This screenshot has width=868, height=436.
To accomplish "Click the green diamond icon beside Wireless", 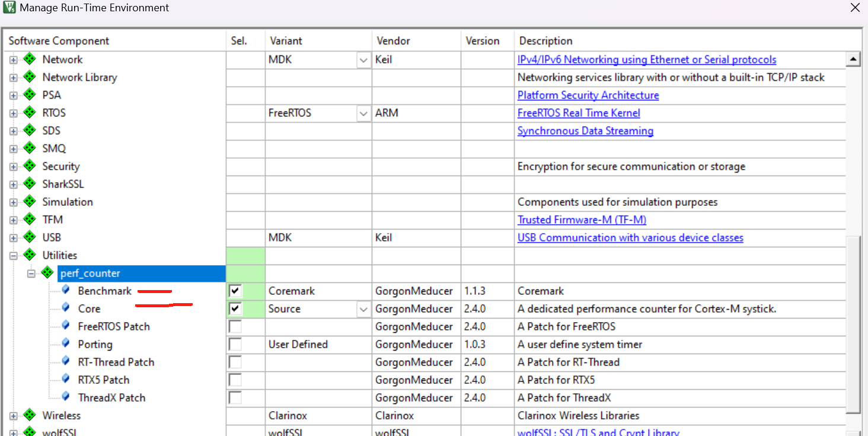I will 30,415.
